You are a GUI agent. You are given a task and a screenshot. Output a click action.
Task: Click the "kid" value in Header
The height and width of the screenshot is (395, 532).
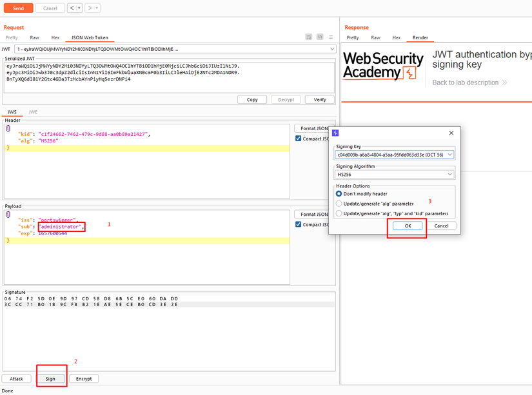pyautogui.click(x=93, y=134)
